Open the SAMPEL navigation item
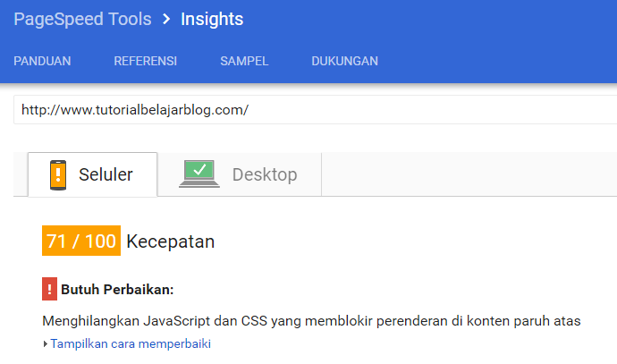The width and height of the screenshot is (617, 364). pyautogui.click(x=244, y=62)
